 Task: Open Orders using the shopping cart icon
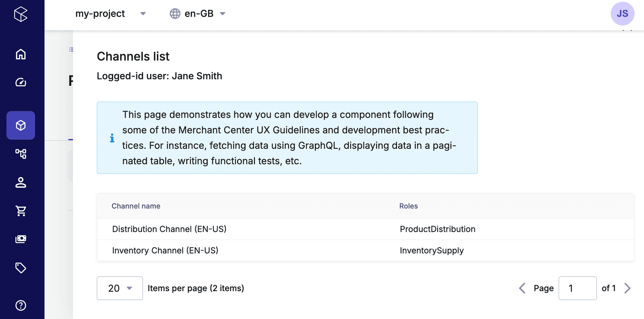tap(20, 211)
